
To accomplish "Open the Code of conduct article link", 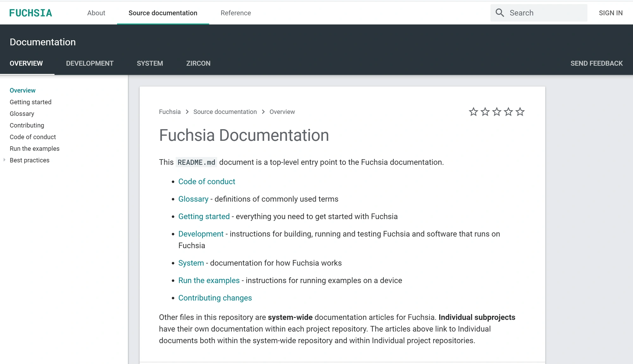I will 207,182.
